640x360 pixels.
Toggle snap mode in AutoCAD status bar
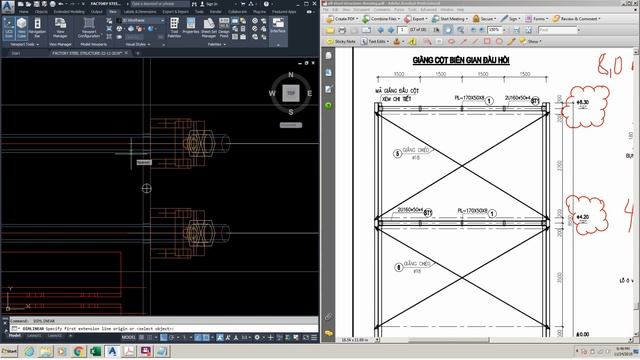pyautogui.click(x=150, y=338)
